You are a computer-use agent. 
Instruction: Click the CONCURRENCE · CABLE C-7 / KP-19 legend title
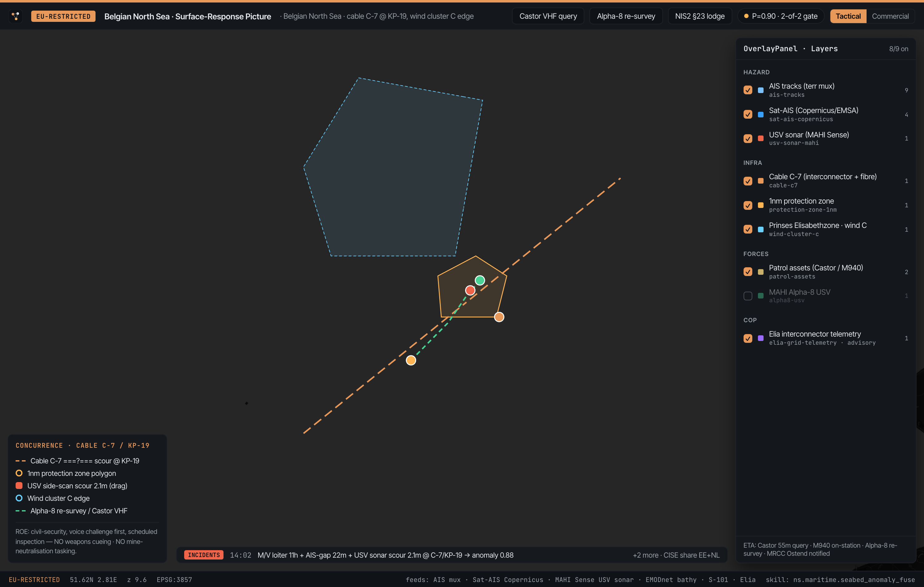tap(82, 445)
